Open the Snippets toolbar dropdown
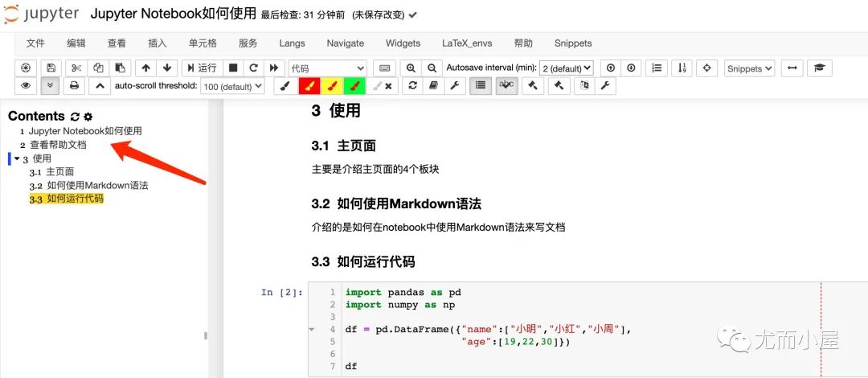The image size is (868, 378). pyautogui.click(x=750, y=68)
